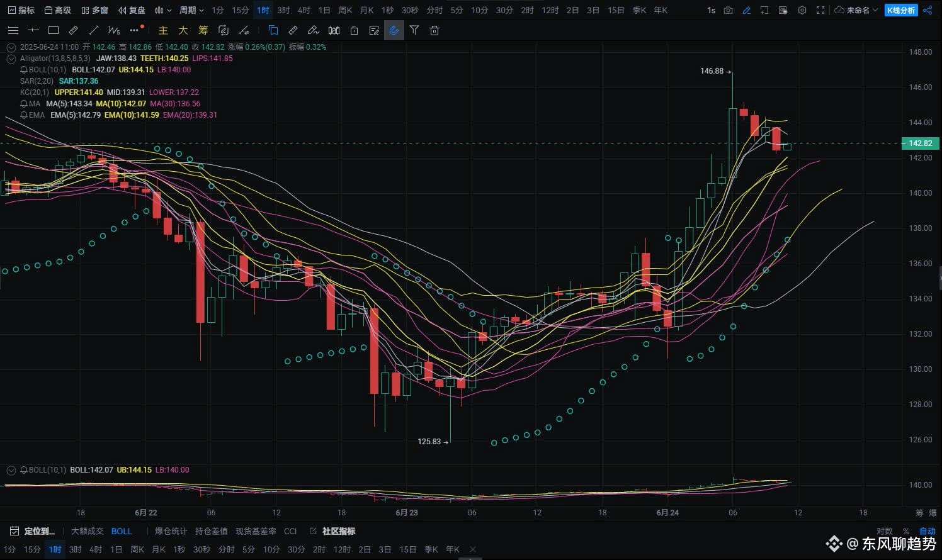942x560 pixels.
Task: Open the funnel filter icon
Action: pos(414,30)
